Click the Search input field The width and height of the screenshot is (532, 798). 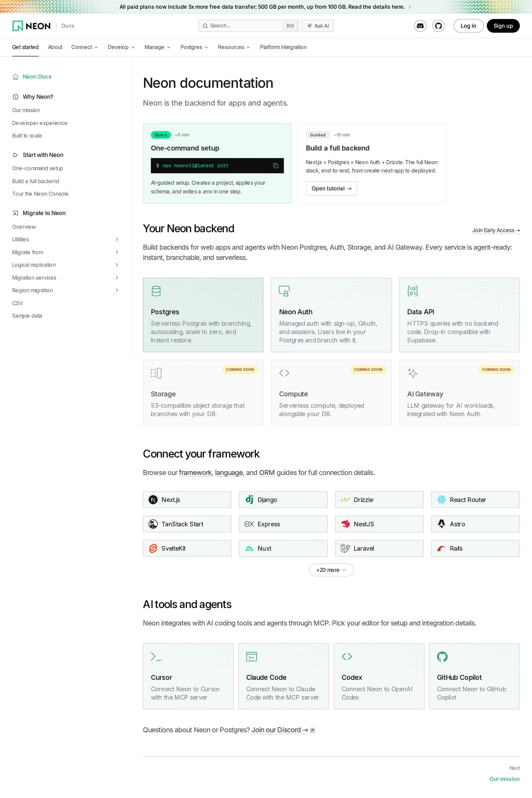tap(249, 26)
